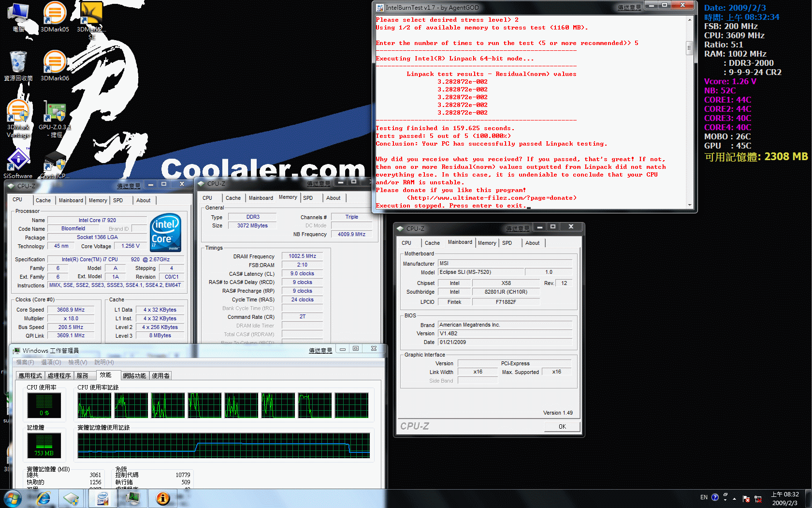Launch the 3DMark2001 SE desktop shortcut
812x508 pixels.
point(91,20)
